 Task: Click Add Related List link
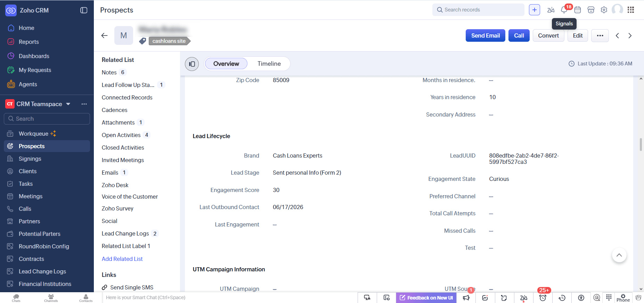pos(122,259)
